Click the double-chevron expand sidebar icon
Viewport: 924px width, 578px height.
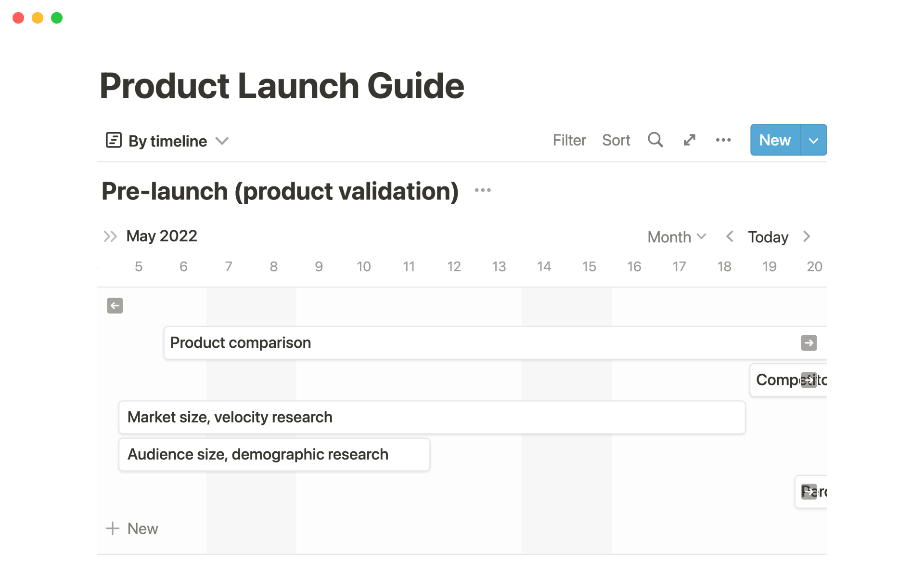pyautogui.click(x=110, y=236)
